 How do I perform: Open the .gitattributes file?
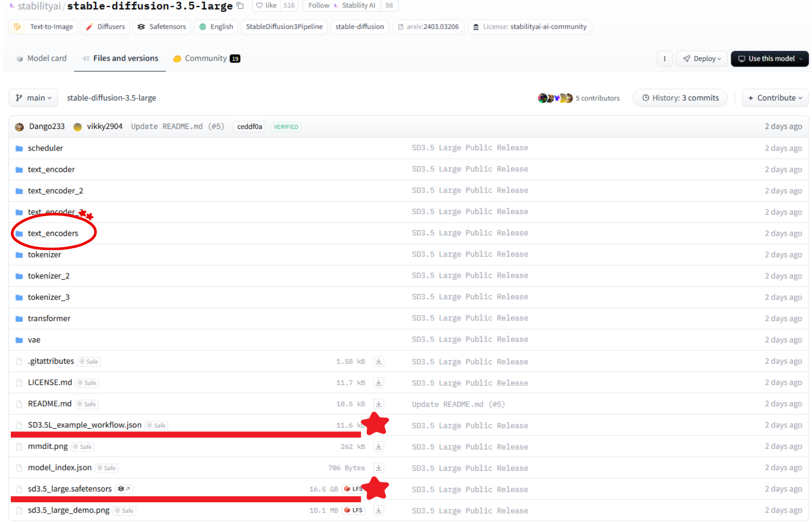[51, 361]
